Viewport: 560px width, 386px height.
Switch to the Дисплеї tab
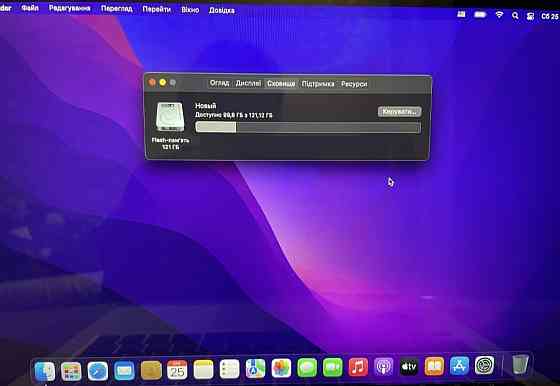click(248, 84)
